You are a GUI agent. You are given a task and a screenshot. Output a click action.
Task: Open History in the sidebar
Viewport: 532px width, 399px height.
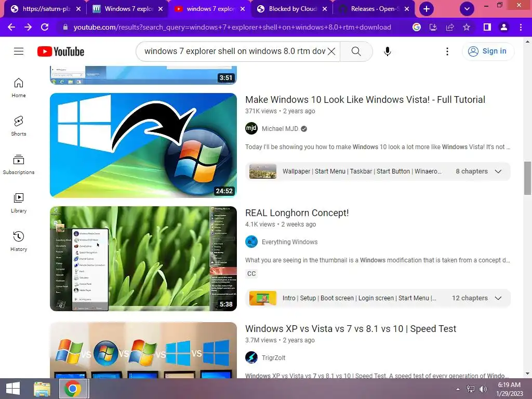click(19, 241)
